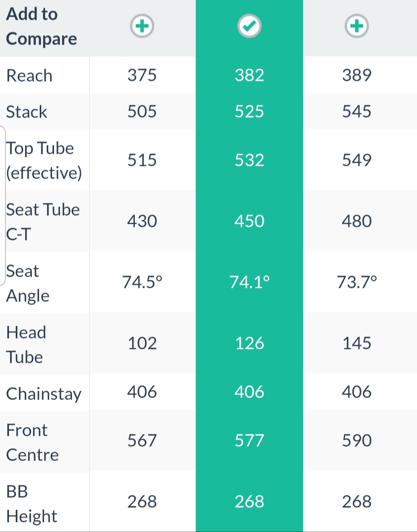The height and width of the screenshot is (532, 417).
Task: Add third size column to compare
Action: coord(357,26)
